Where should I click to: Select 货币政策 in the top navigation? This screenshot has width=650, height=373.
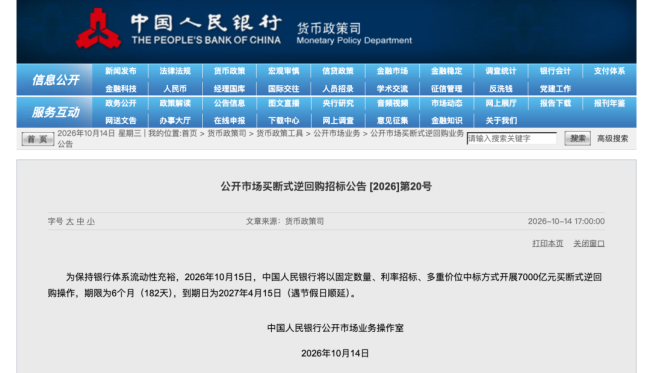(x=229, y=71)
